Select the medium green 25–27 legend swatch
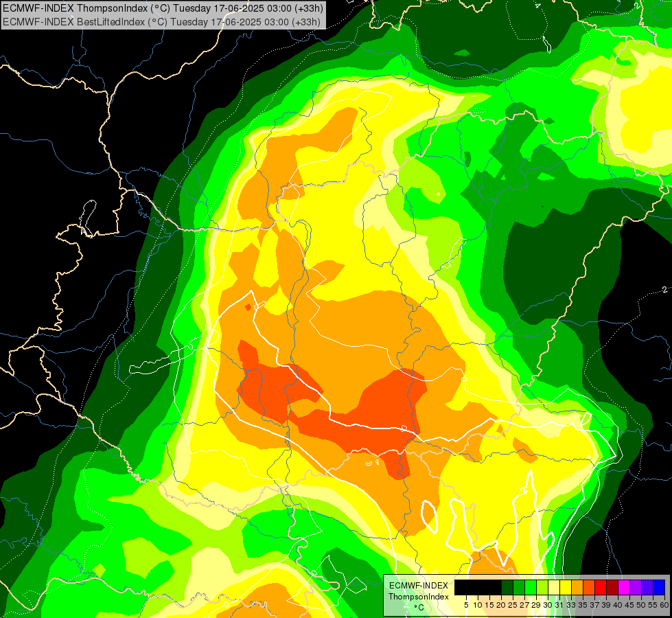This screenshot has height=618, width=672. click(x=519, y=587)
